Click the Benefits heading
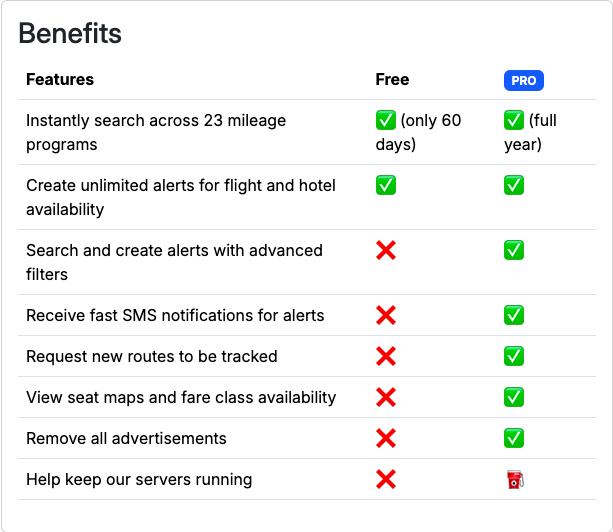613x532 pixels. [70, 34]
